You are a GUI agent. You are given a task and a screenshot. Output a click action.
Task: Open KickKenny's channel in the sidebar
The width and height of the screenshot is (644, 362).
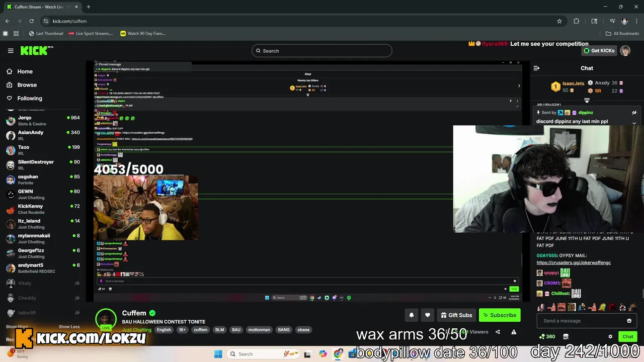click(42, 209)
